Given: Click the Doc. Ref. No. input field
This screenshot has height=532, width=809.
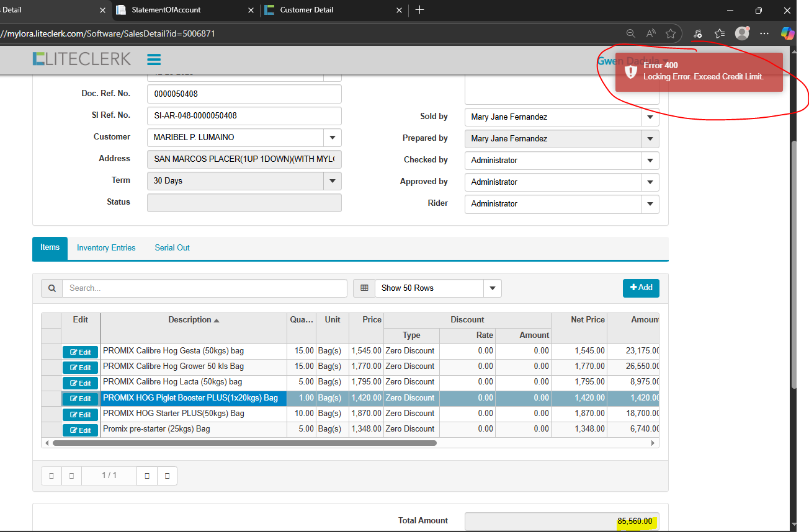Looking at the screenshot, I should click(244, 94).
